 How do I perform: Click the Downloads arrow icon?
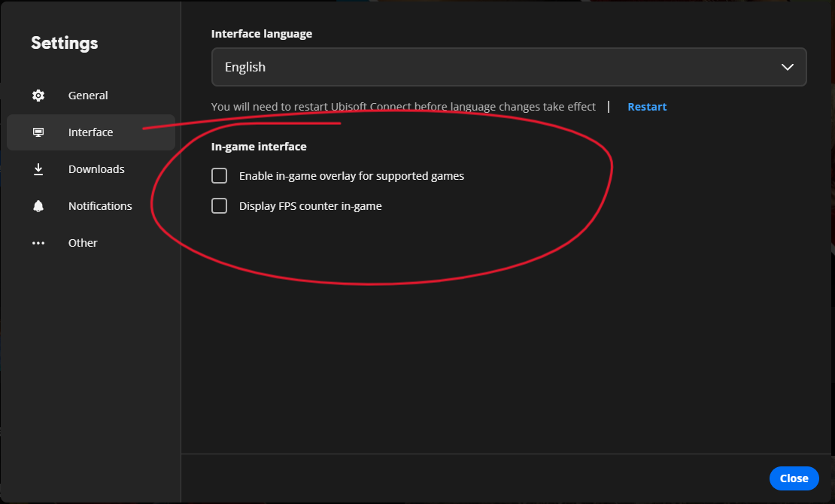pos(38,169)
